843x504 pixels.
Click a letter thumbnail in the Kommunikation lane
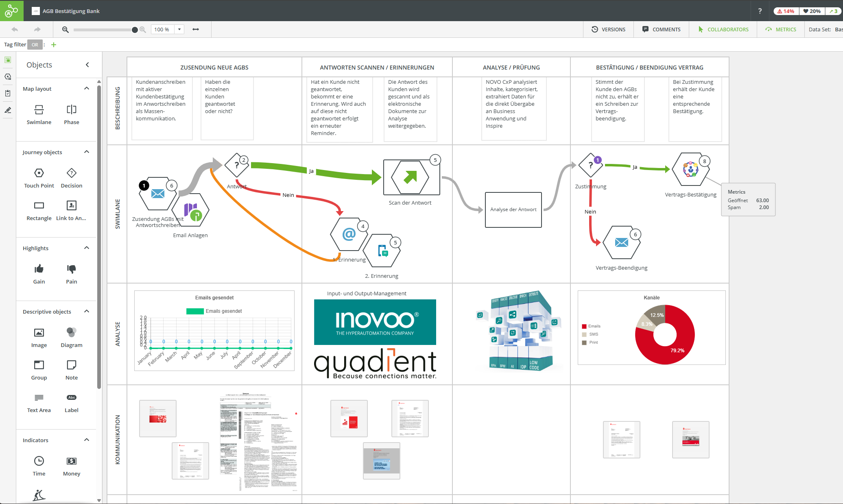point(158,418)
